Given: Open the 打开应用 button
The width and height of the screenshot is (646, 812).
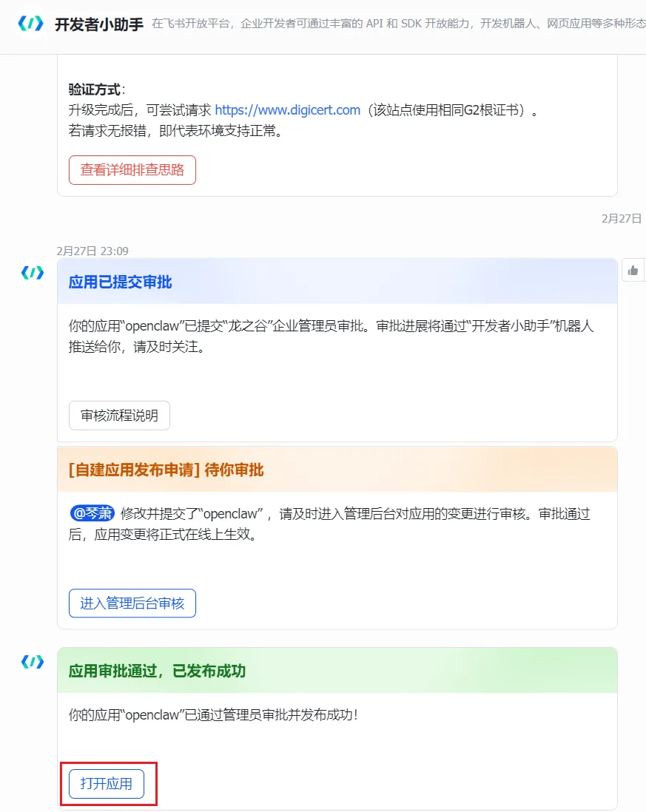Looking at the screenshot, I should coord(107,784).
